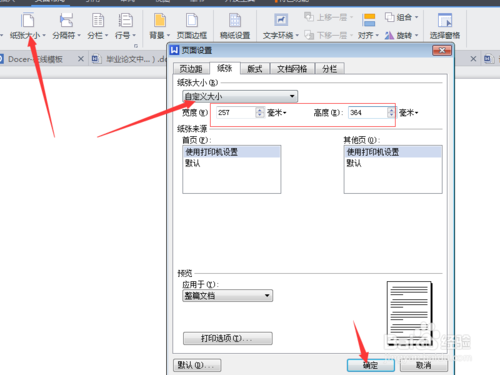Expand the 纸张大小 ribbon dropdown arrow

44,35
